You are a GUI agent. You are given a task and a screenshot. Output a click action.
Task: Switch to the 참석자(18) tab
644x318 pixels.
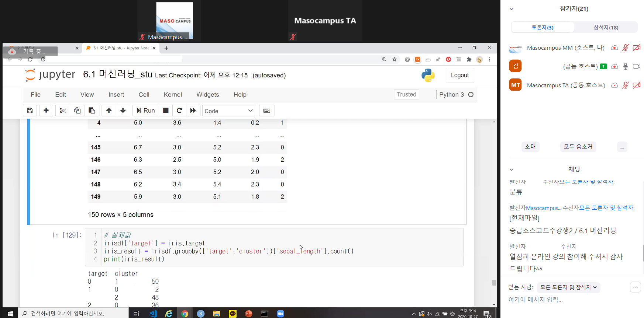point(606,27)
